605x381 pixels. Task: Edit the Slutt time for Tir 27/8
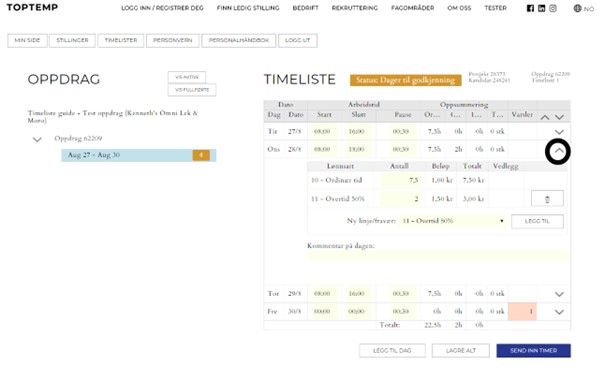pos(357,132)
